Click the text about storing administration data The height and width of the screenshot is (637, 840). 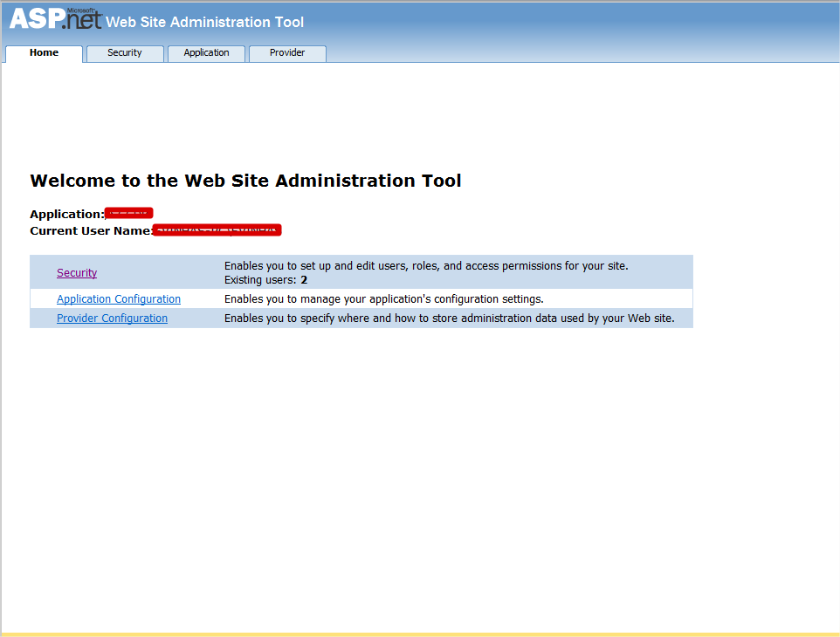click(449, 318)
